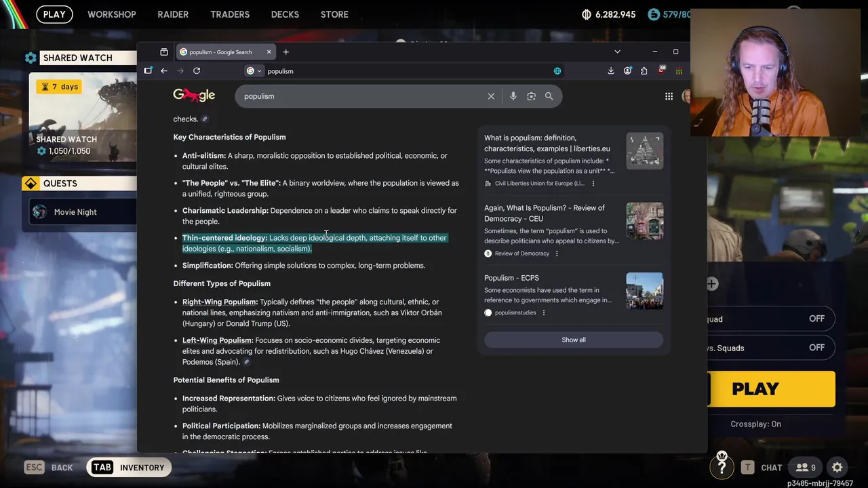Open options menu for liberties.eu result

pos(593,184)
